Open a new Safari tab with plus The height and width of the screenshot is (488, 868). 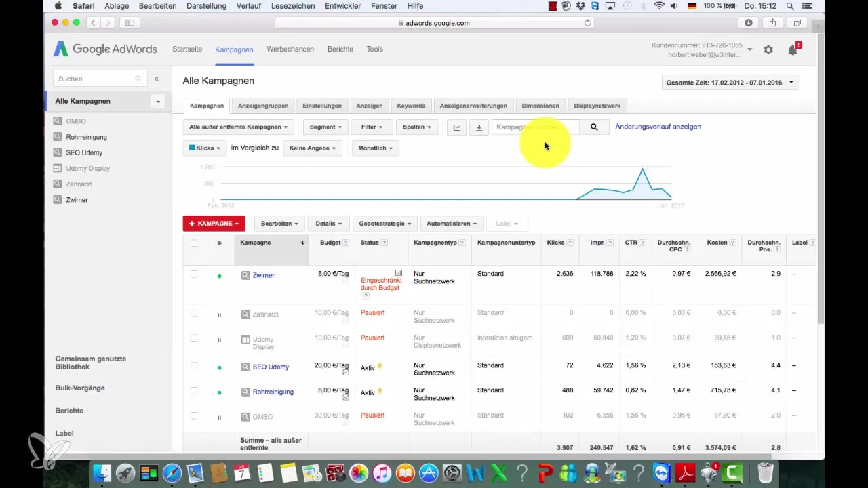[x=818, y=26]
